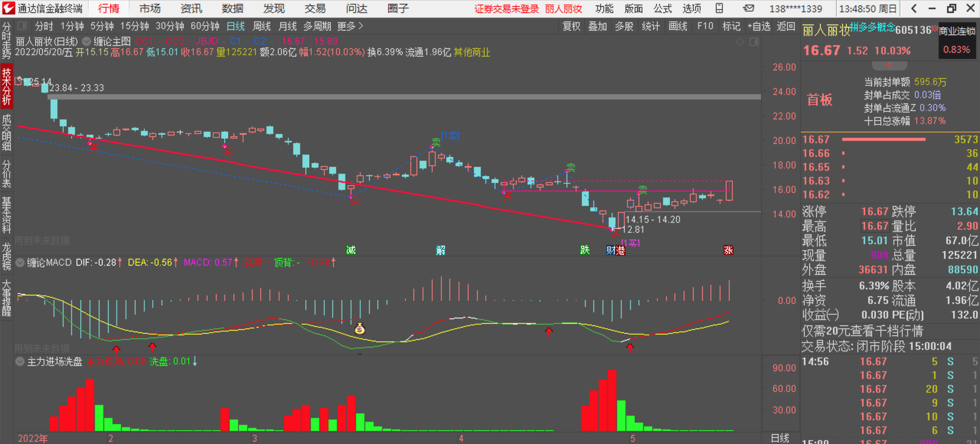Switch to 周线 weekly chart tab
The image size is (980, 444).
point(261,26)
